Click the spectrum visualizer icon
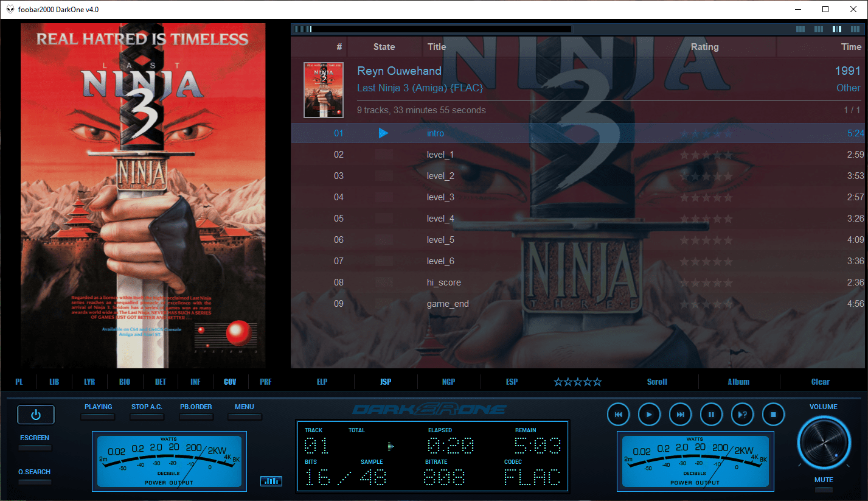868x501 pixels. (271, 481)
